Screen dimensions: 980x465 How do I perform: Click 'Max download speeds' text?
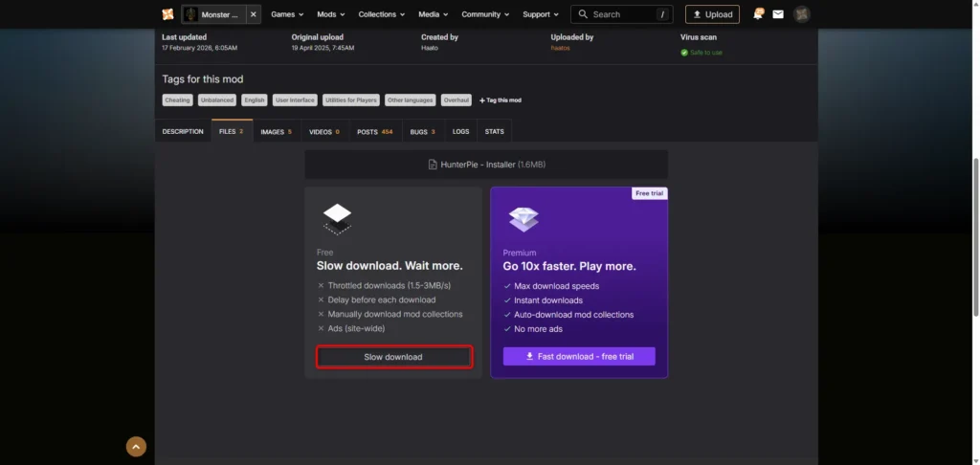tap(556, 286)
